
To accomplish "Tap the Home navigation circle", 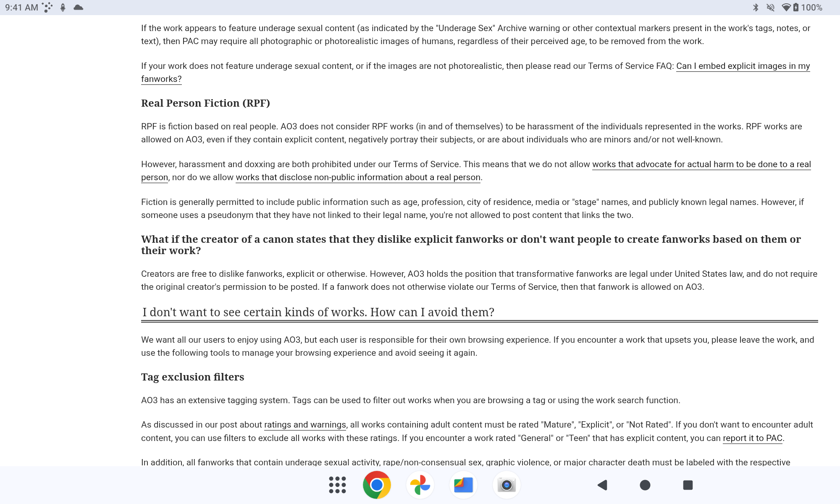I will pyautogui.click(x=645, y=485).
